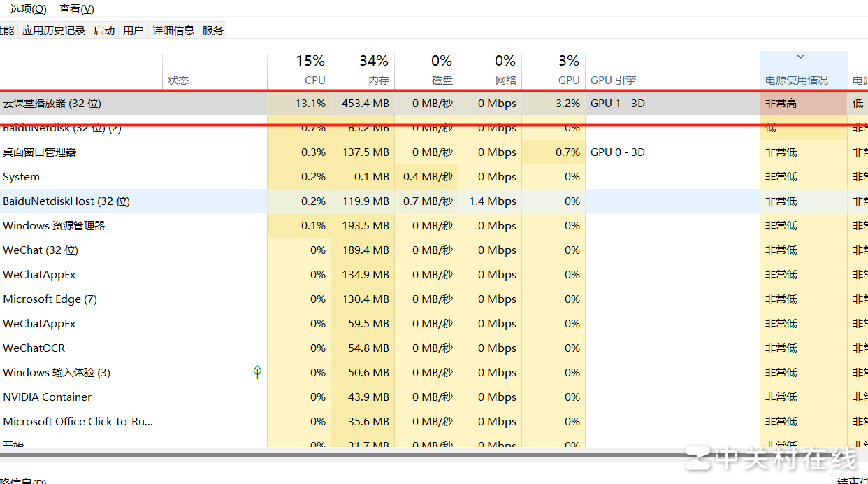This screenshot has height=484, width=868.
Task: Sort by the 内存 column header
Action: click(x=363, y=71)
